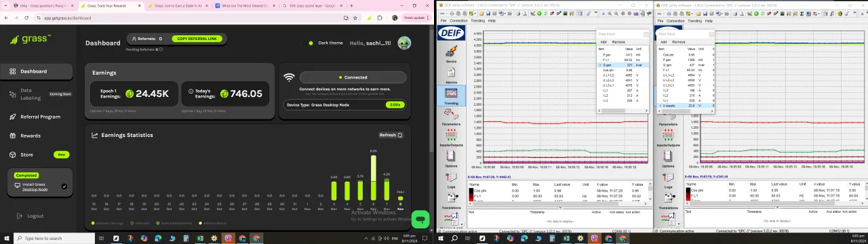Viewport: 868px width, 244px height.
Task: Open Inputs/Outputs in the right DEIF window
Action: pyautogui.click(x=668, y=138)
